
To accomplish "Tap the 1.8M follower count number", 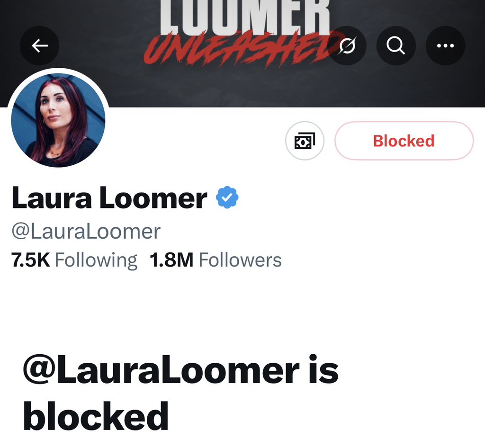I will point(171,260).
